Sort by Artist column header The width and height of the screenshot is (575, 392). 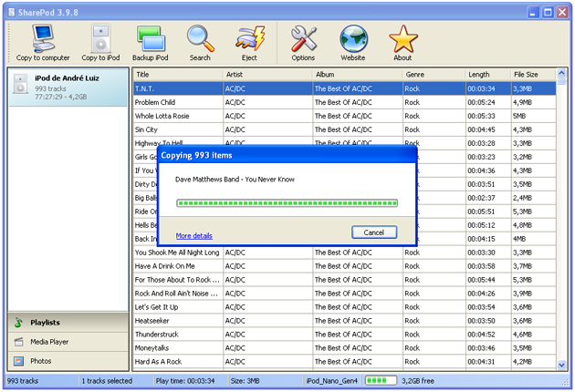(267, 75)
